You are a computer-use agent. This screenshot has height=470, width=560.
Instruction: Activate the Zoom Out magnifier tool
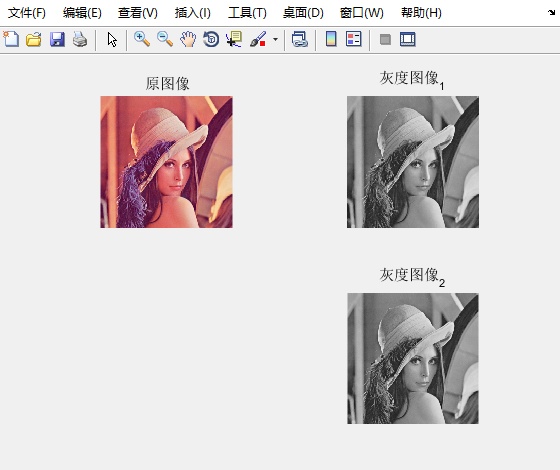pyautogui.click(x=165, y=39)
